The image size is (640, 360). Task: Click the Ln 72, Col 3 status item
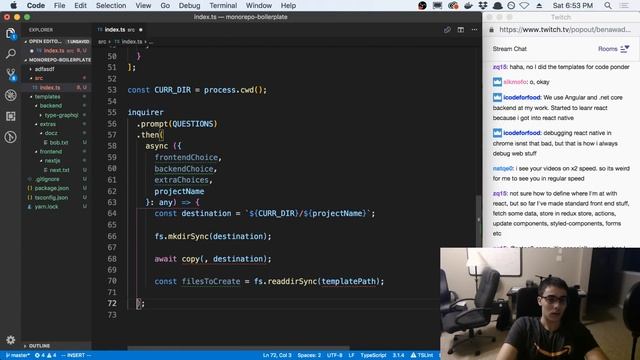(x=277, y=355)
